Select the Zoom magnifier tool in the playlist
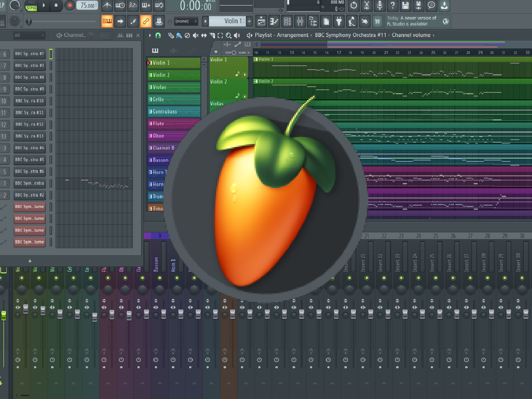532x399 pixels. pos(228,35)
